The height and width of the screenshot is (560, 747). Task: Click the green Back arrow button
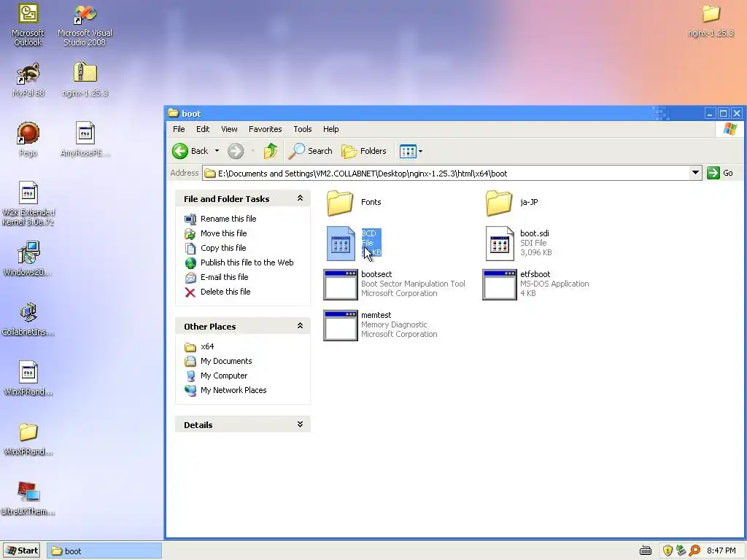pyautogui.click(x=180, y=151)
